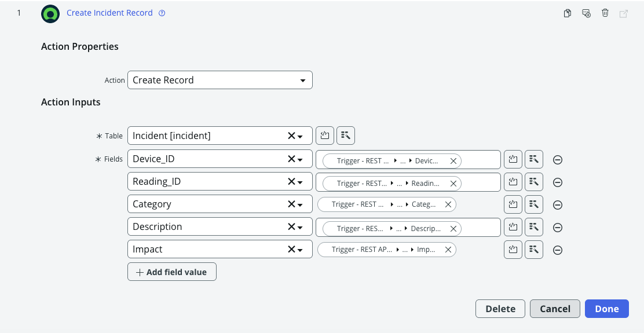Open the Action dropdown showing Create Record
This screenshot has height=333, width=644.
(220, 80)
